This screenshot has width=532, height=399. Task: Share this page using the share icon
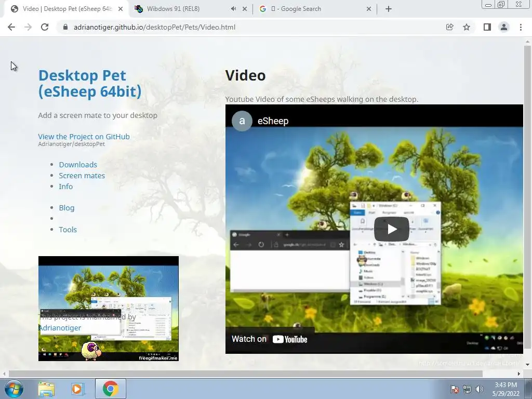click(x=449, y=27)
